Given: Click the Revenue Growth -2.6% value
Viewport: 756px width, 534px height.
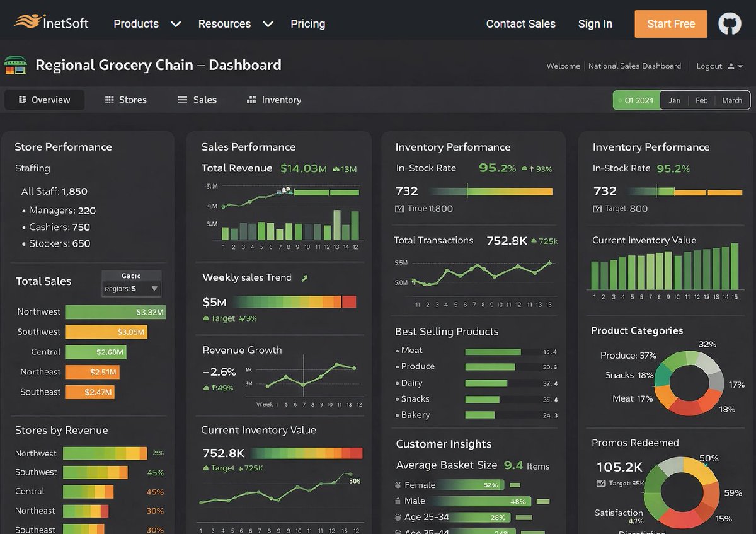Looking at the screenshot, I should 219,371.
